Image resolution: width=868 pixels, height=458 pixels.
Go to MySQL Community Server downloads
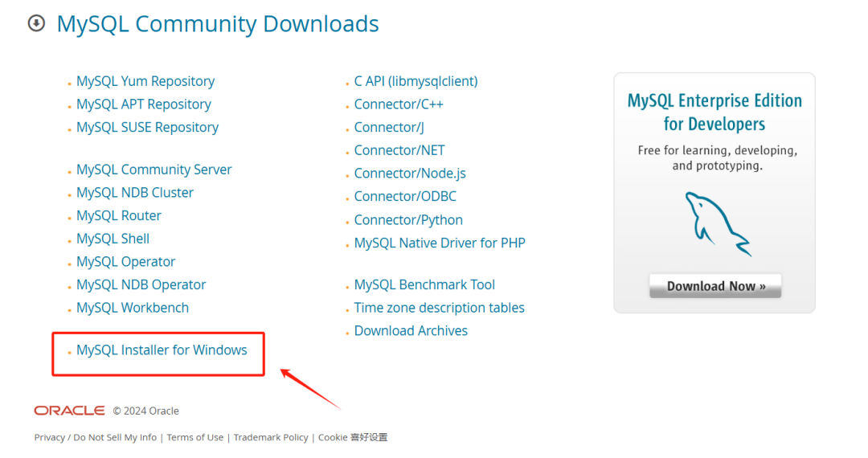pos(154,170)
